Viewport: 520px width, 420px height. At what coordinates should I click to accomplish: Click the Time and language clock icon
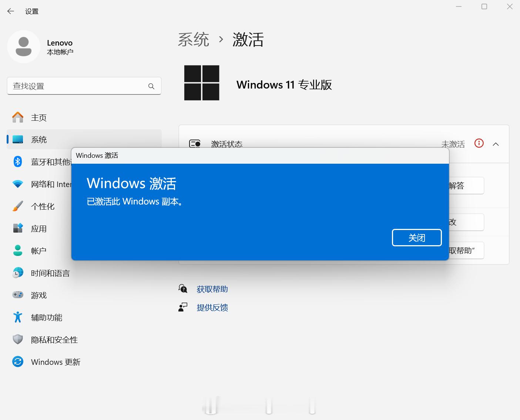(18, 273)
